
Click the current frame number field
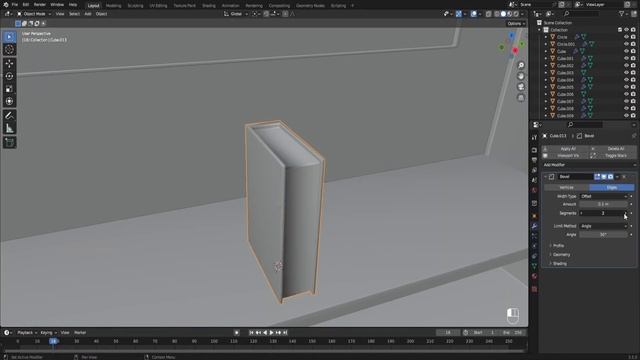click(x=448, y=333)
